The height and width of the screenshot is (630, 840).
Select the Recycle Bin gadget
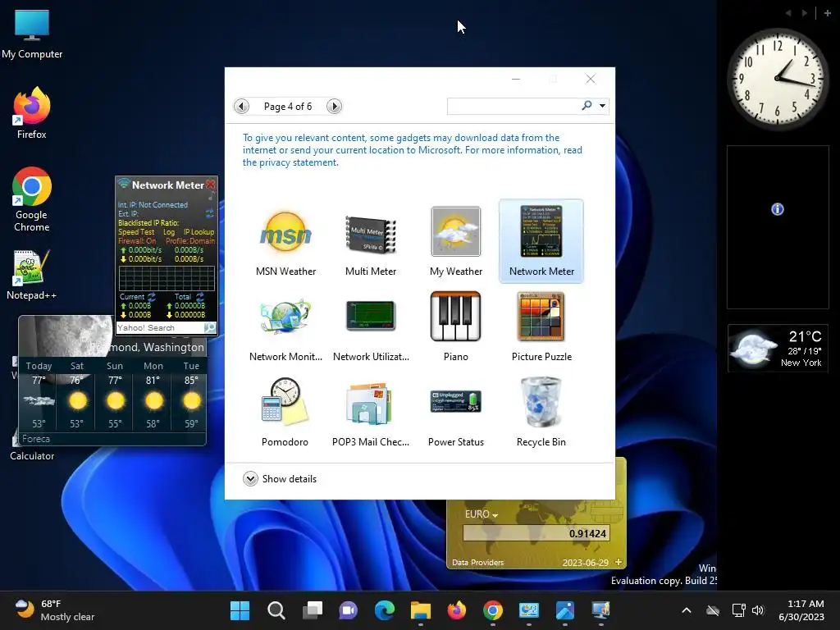[x=541, y=413]
